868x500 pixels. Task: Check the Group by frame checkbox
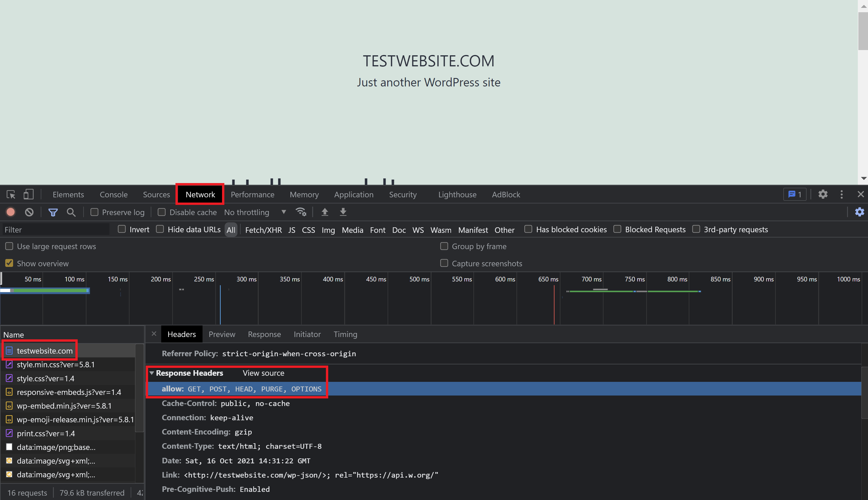click(x=444, y=246)
